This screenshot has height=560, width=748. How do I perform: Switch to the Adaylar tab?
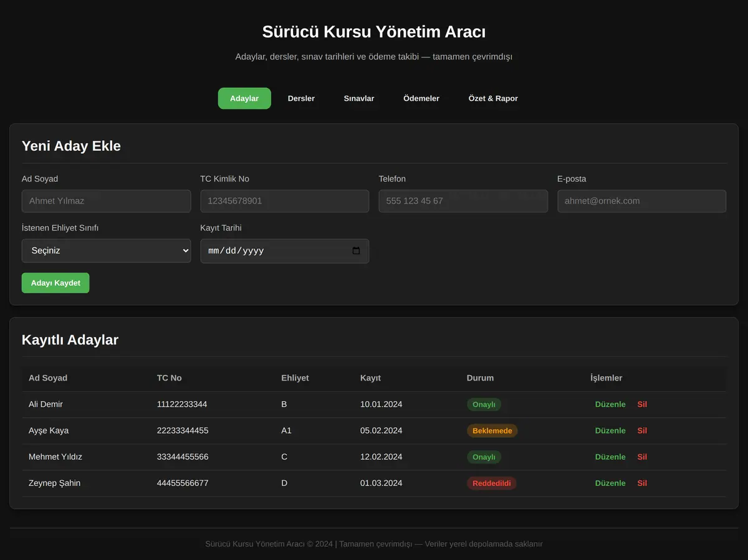tap(244, 98)
